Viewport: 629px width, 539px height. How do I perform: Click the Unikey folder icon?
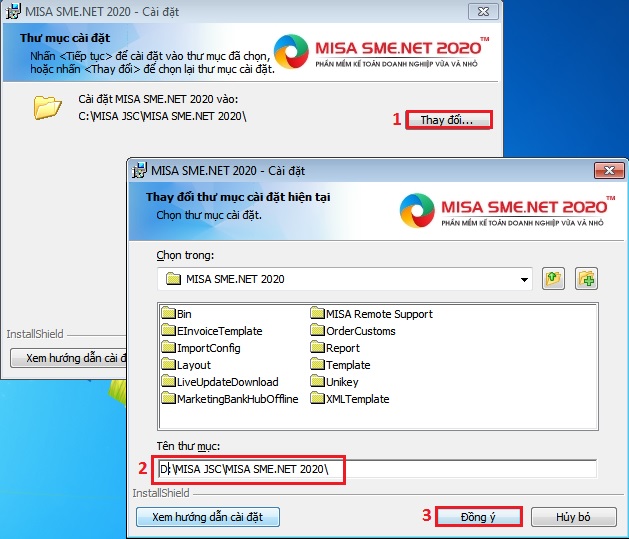click(318, 381)
